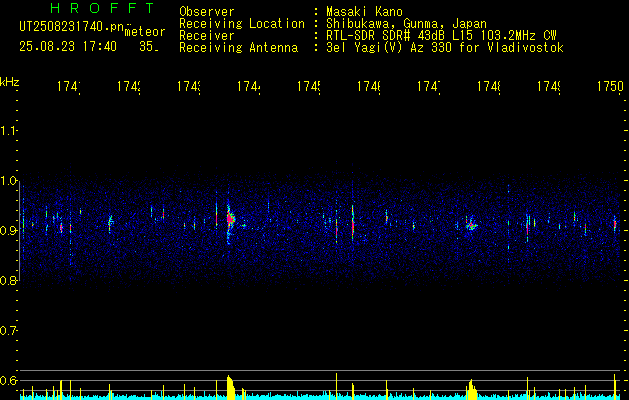Click the 1743 time axis marker
The image size is (629, 400).
pyautogui.click(x=189, y=87)
